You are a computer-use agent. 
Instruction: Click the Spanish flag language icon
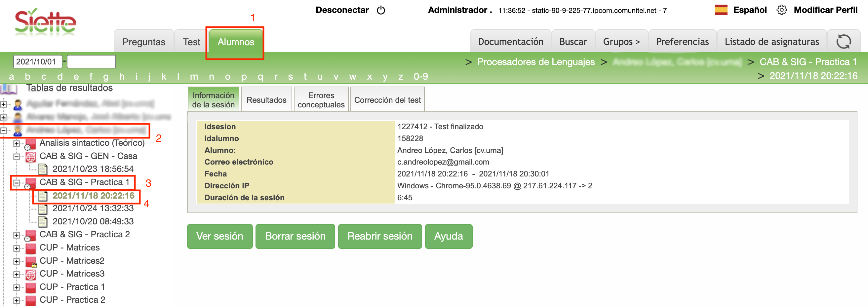tap(721, 10)
